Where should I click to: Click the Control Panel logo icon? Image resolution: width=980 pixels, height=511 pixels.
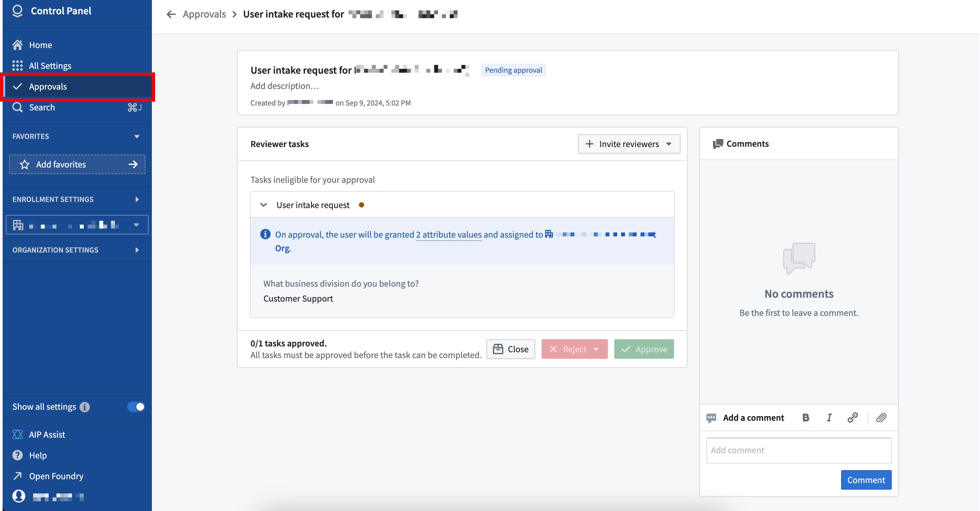tap(18, 11)
